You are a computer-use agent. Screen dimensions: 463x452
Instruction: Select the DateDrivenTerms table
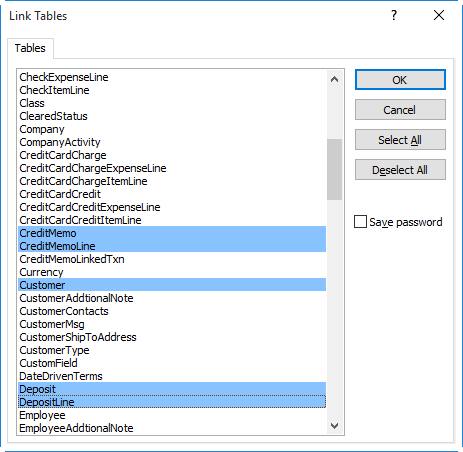pyautogui.click(x=172, y=376)
